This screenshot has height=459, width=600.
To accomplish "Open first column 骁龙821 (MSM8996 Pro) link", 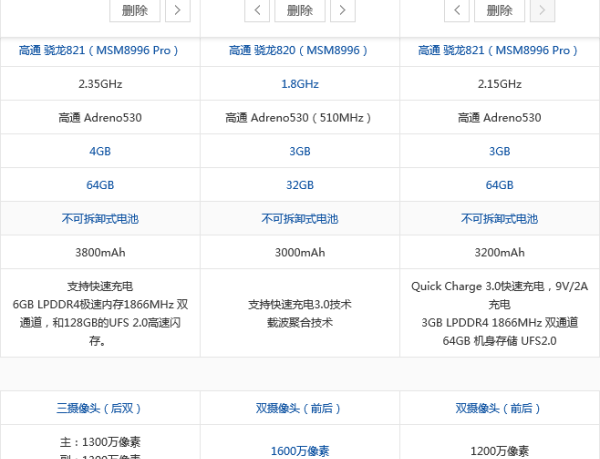I will 99,50.
